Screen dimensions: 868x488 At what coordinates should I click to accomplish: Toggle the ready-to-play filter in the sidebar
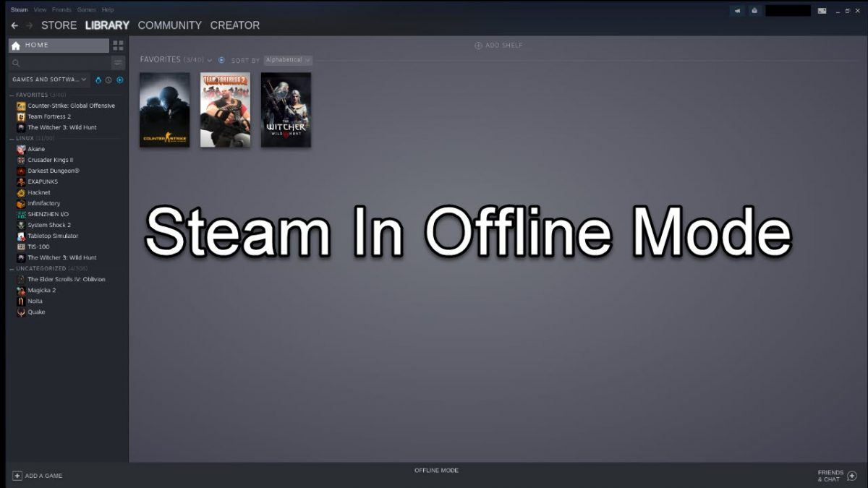click(120, 80)
